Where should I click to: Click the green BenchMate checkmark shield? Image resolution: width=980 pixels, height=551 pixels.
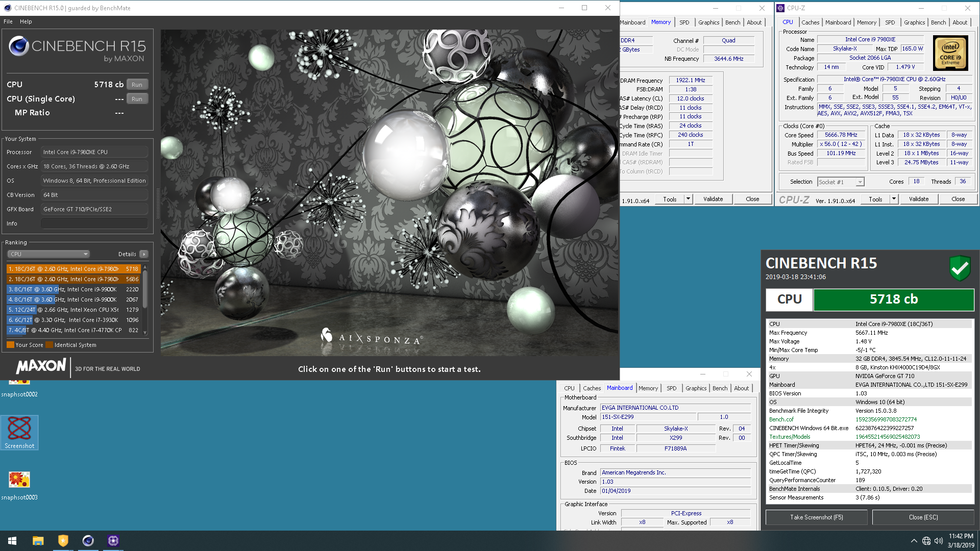[x=960, y=268]
